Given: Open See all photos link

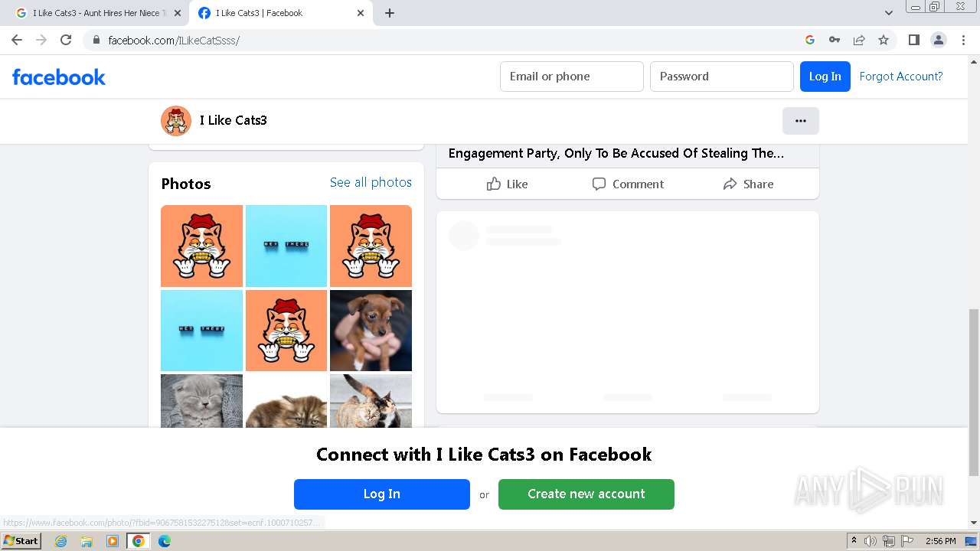Looking at the screenshot, I should click(x=371, y=182).
